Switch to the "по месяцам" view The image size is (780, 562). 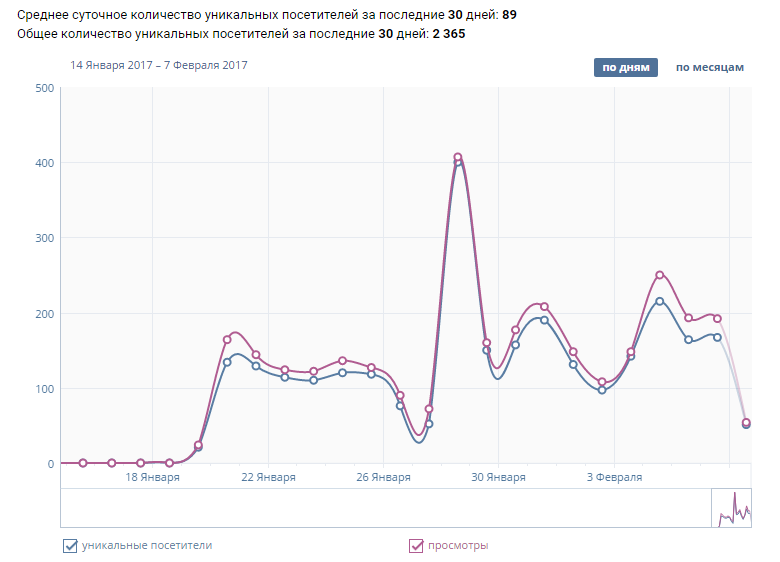[x=709, y=67]
